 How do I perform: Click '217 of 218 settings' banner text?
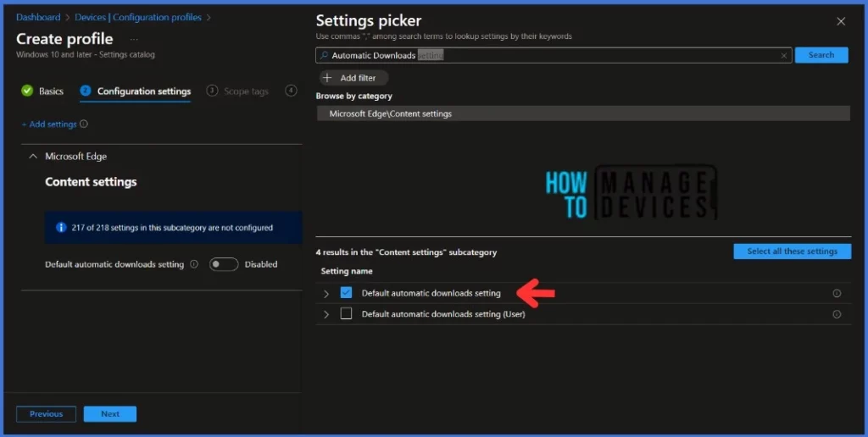tap(172, 227)
